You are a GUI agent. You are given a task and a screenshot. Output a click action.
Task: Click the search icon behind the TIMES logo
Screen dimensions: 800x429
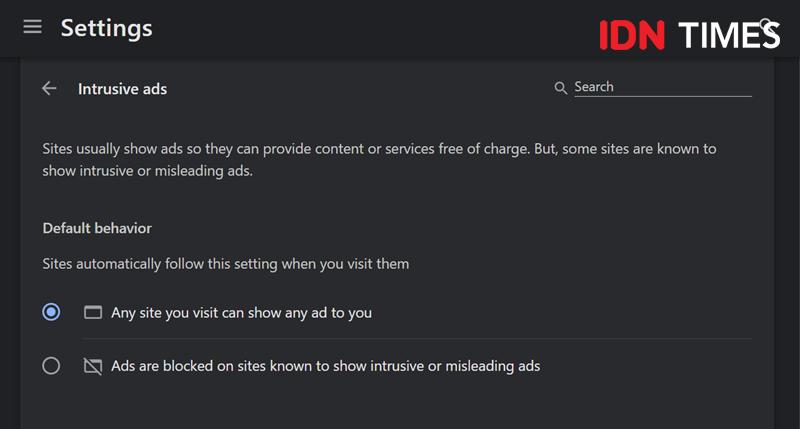tap(765, 24)
